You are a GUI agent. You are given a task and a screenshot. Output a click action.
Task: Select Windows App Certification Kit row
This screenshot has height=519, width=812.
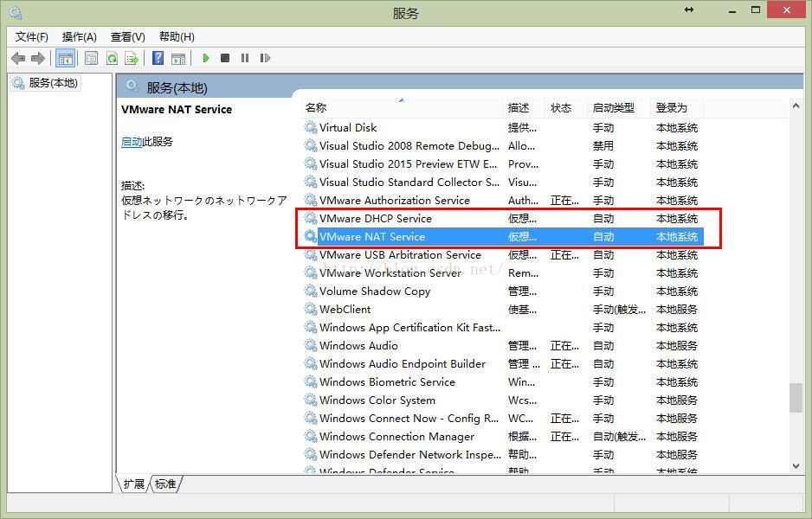tap(501, 328)
